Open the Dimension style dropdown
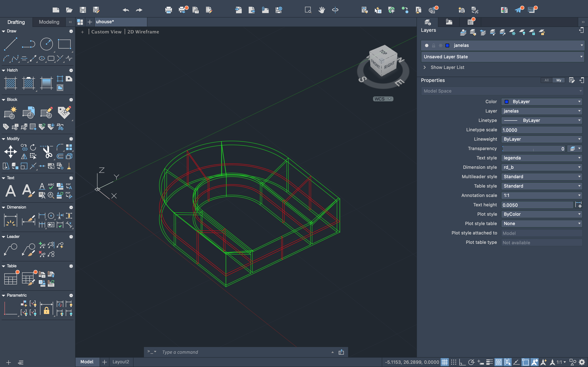The image size is (588, 367). point(542,167)
